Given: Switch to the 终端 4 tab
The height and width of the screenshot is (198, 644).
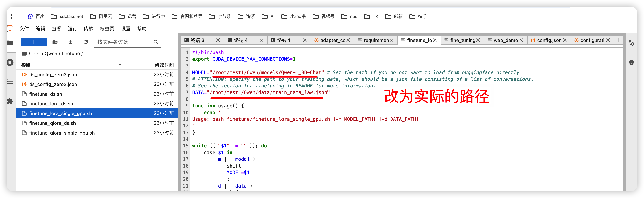Looking at the screenshot, I should pos(241,40).
